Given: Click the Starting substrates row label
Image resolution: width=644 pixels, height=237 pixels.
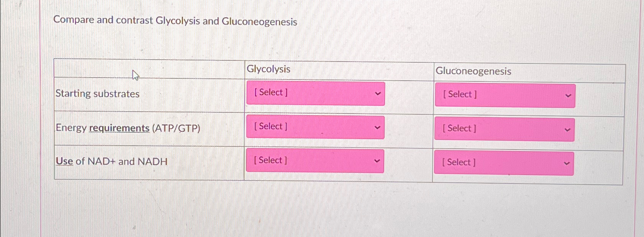Looking at the screenshot, I should click(97, 94).
